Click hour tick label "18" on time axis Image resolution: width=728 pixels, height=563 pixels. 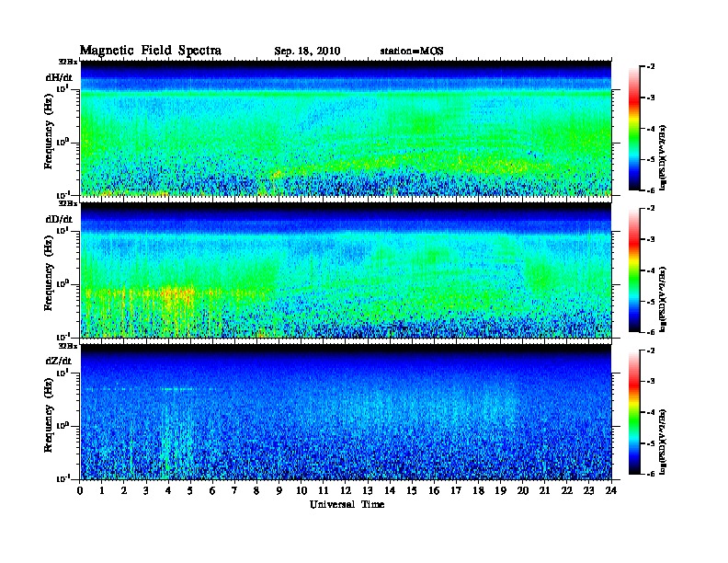click(478, 491)
